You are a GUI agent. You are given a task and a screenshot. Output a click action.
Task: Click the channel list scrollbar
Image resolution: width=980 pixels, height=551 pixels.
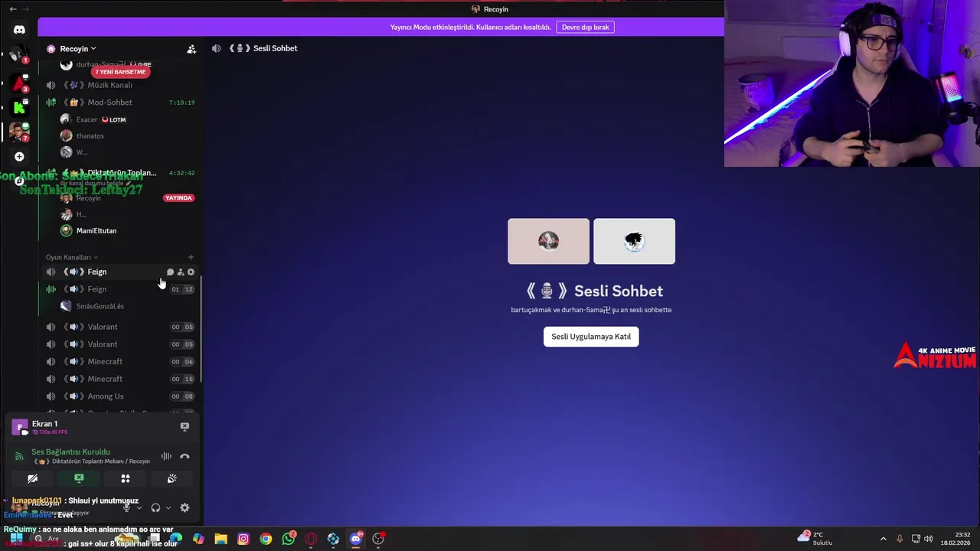tap(201, 328)
